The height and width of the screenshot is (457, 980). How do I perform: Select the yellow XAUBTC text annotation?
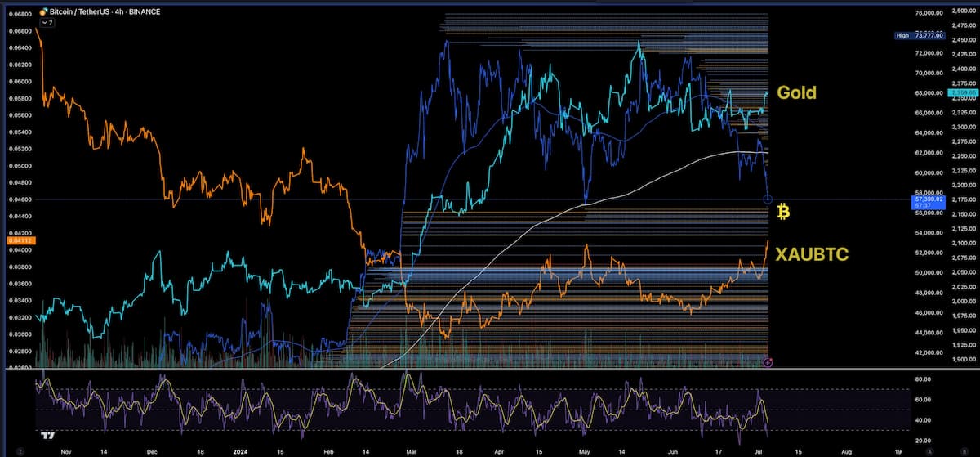coord(813,254)
